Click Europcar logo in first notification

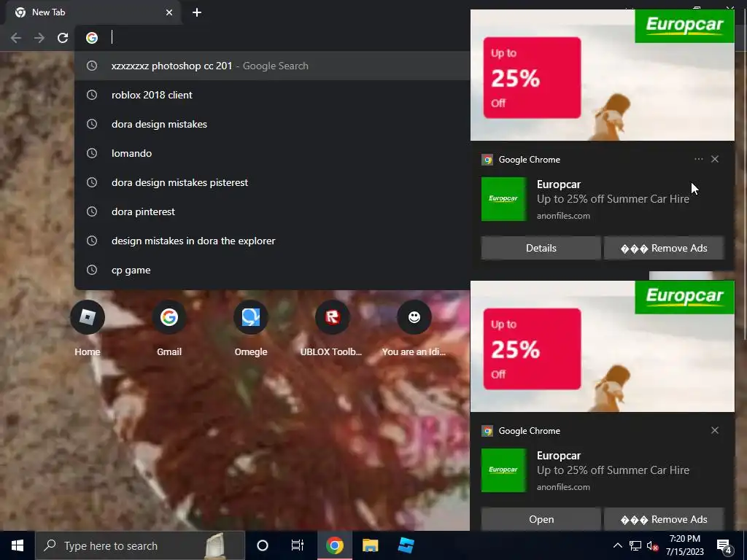click(x=503, y=199)
